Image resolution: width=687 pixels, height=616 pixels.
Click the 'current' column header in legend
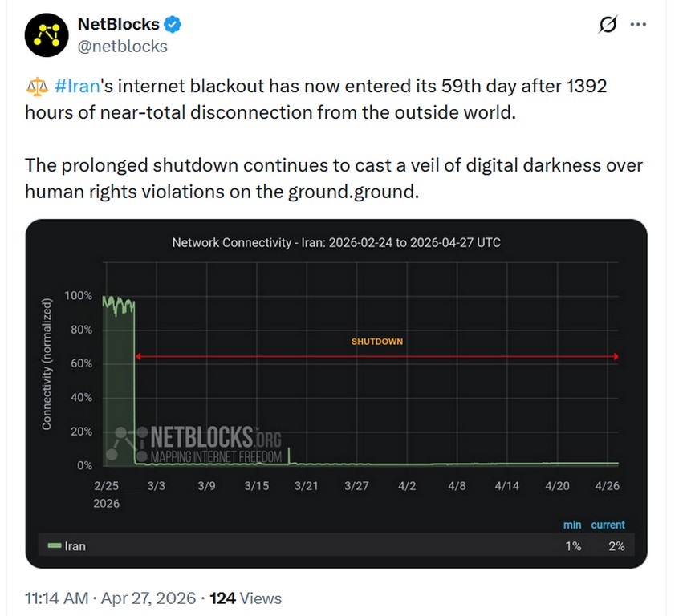coord(608,525)
